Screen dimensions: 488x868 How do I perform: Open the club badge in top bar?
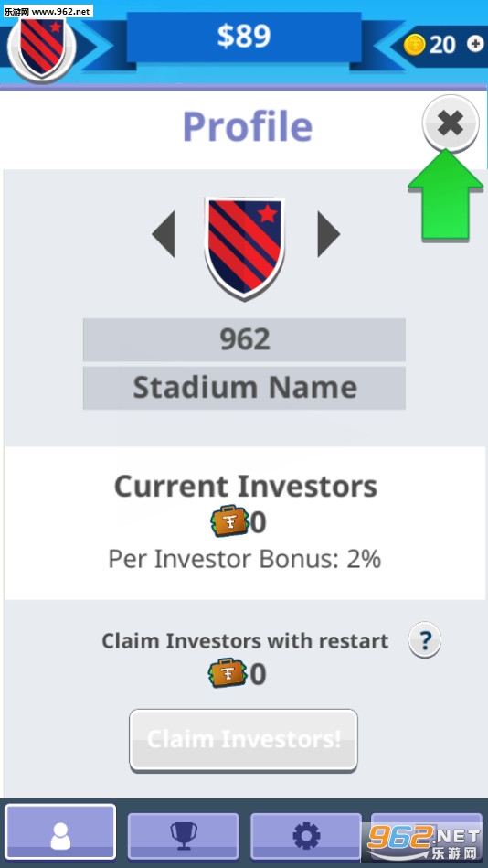coord(41,48)
